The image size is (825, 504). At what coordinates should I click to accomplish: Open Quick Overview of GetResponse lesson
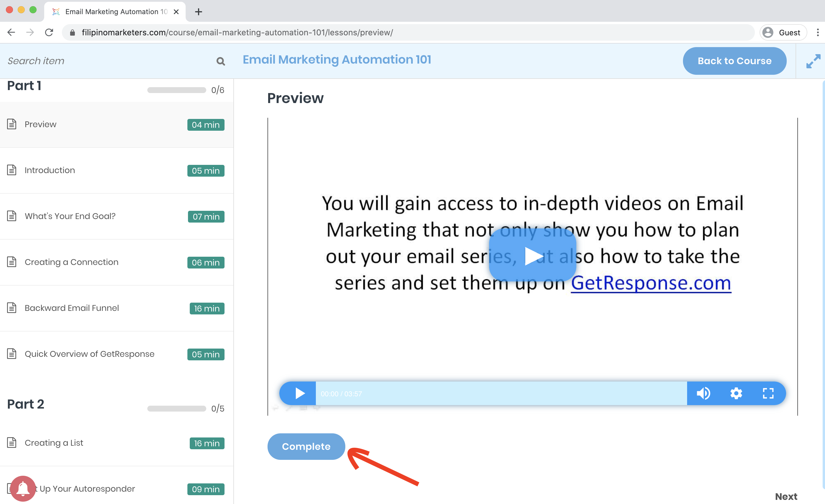tap(116, 354)
